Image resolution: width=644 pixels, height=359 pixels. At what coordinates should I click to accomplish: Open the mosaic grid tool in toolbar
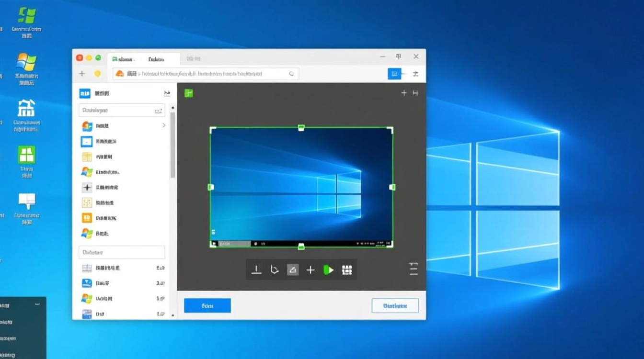click(x=347, y=269)
